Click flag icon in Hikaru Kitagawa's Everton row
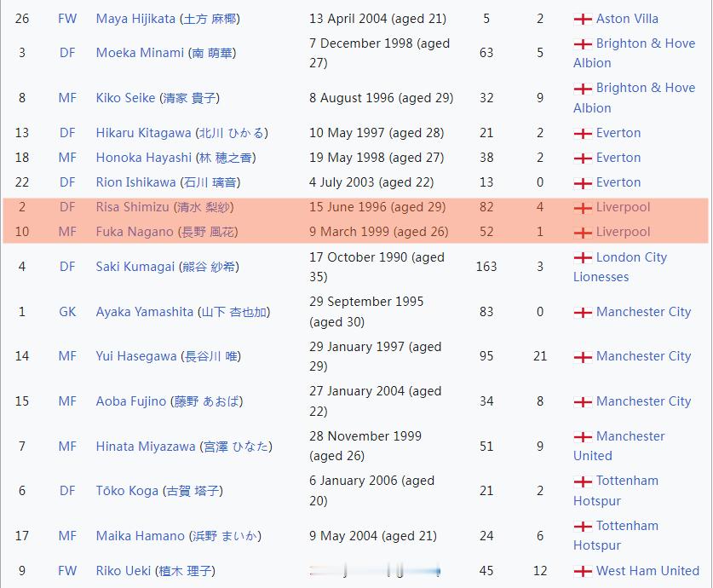Viewport: 713px width, 588px height. (x=583, y=134)
